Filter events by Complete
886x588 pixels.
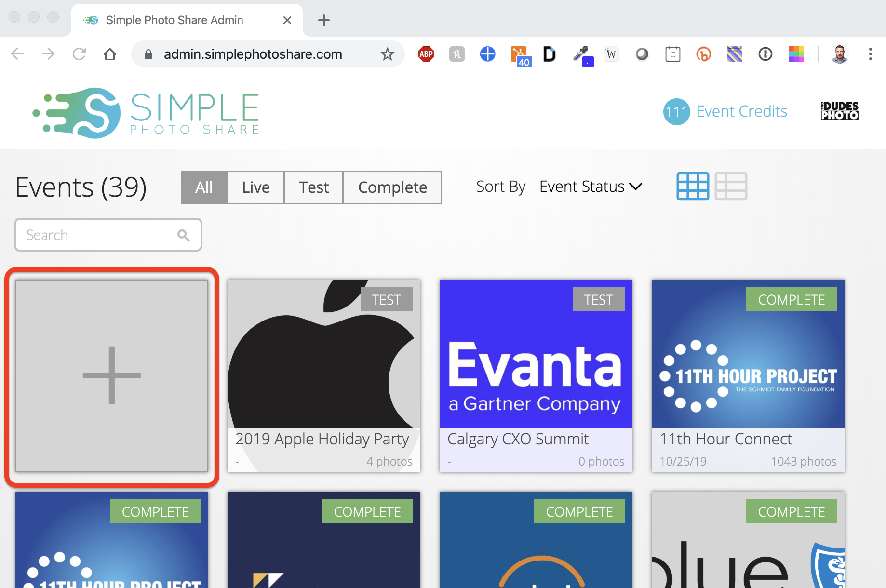(392, 187)
